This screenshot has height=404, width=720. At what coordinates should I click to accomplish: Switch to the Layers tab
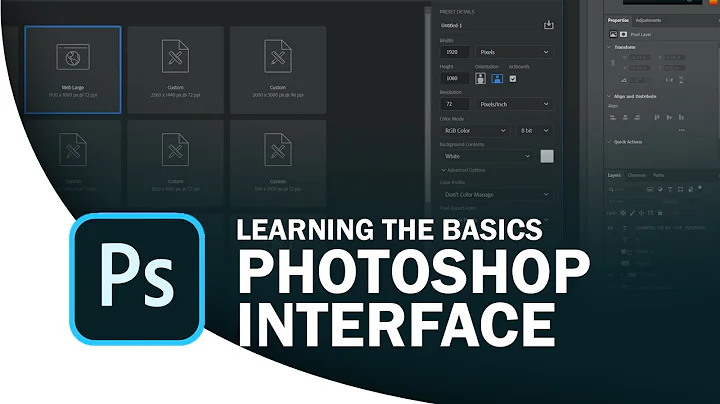pyautogui.click(x=614, y=175)
